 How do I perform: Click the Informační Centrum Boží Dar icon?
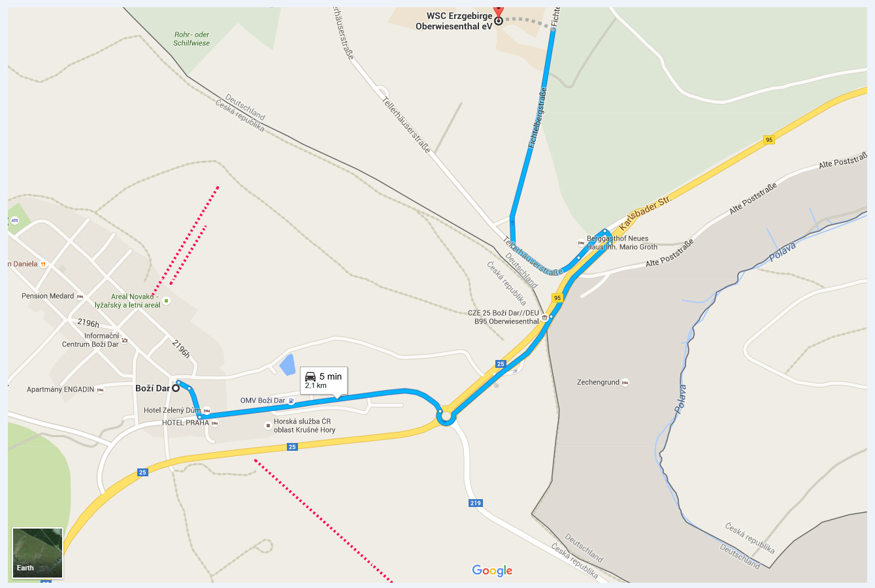point(125,340)
